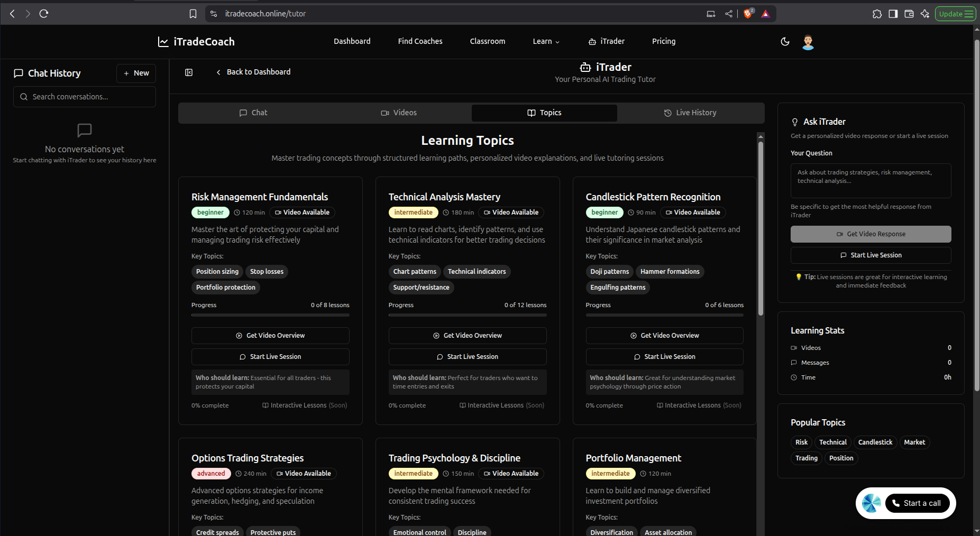Click the camera icon beside Videos stat
This screenshot has width=980, height=536.
[794, 348]
